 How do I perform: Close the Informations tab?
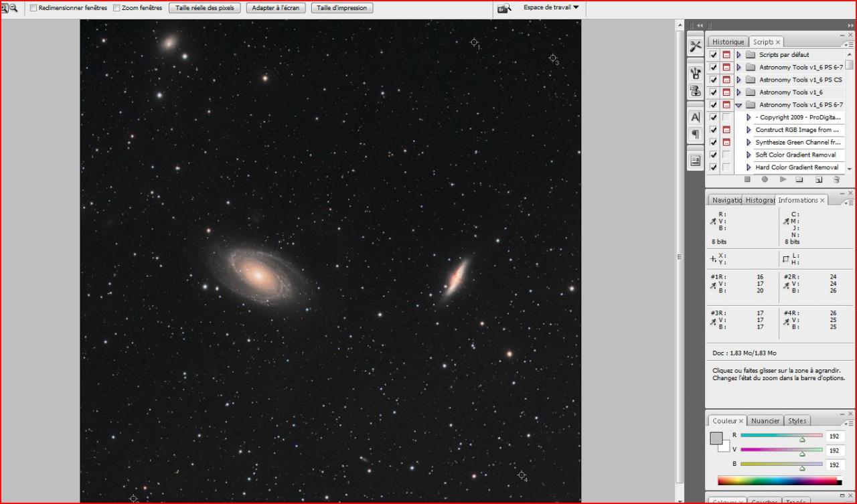823,200
